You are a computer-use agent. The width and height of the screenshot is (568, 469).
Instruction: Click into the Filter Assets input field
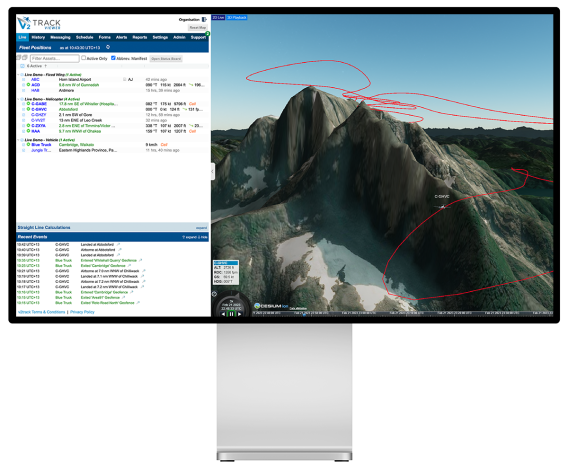(55, 58)
